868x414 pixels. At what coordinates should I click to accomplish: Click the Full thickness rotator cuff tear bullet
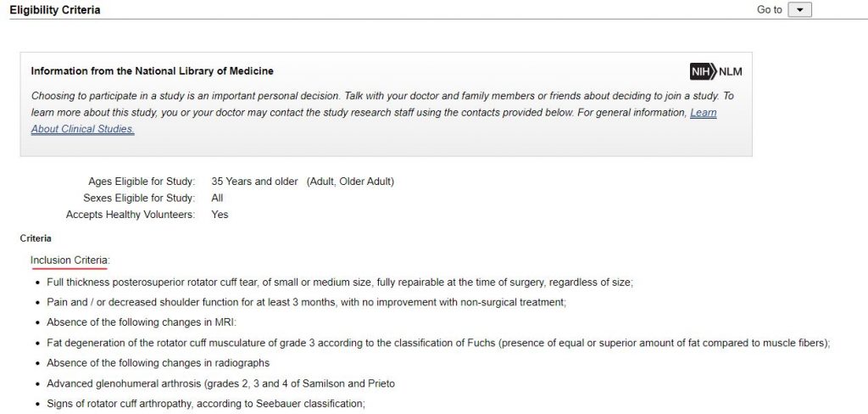(339, 282)
